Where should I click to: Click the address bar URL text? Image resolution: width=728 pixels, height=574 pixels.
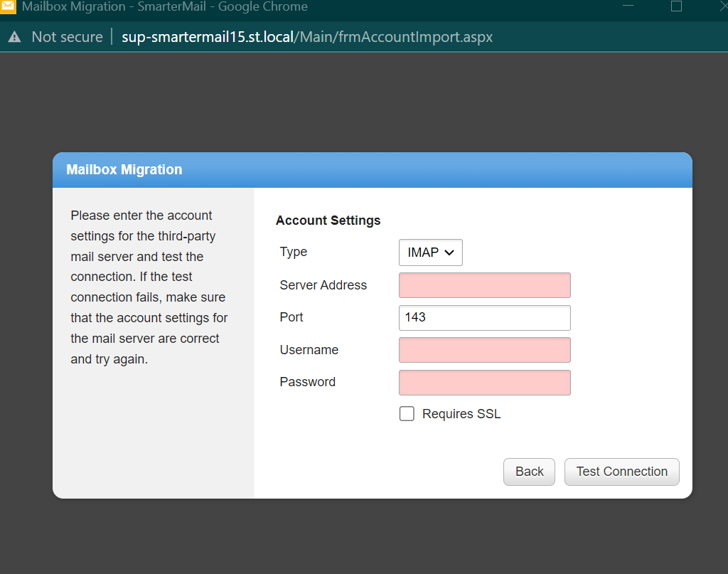pyautogui.click(x=306, y=37)
